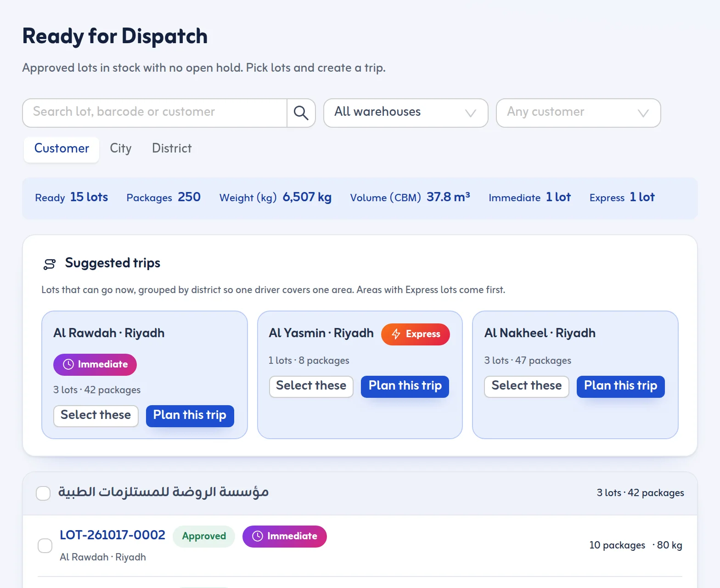Click the Immediate badge on Al Rawdah card

[95, 365]
